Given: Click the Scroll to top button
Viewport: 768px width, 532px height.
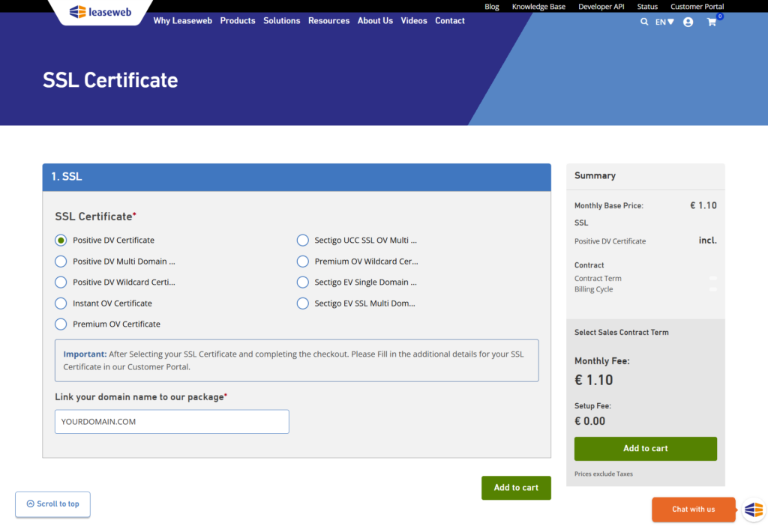Looking at the screenshot, I should (53, 504).
